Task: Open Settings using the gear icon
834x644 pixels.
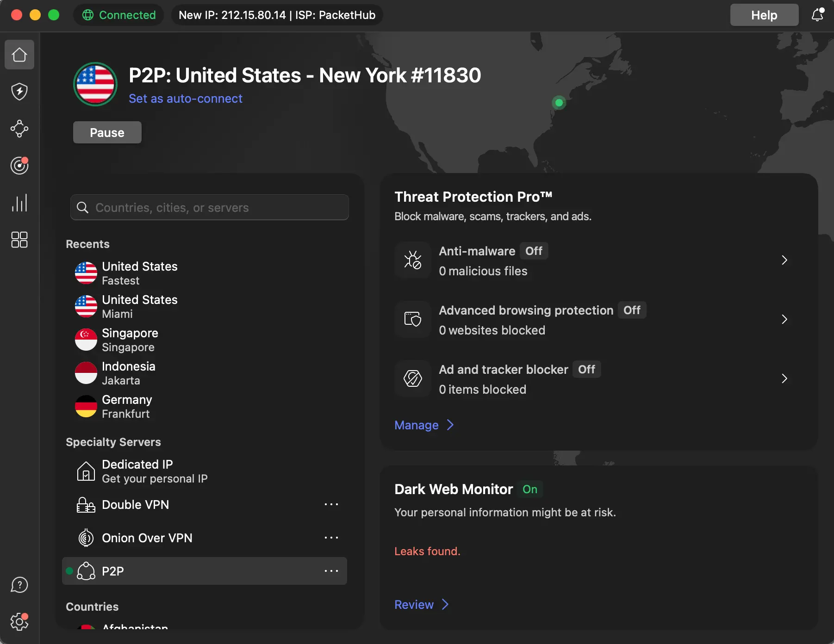Action: click(x=19, y=622)
